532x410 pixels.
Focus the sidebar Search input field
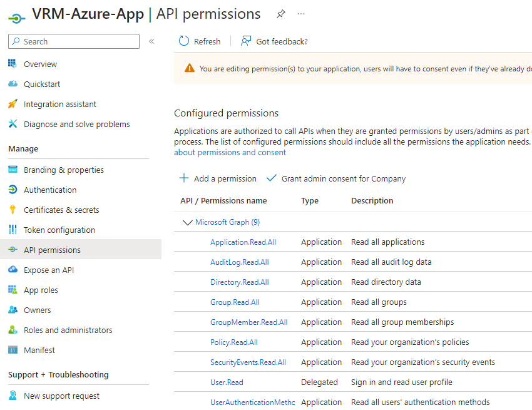(x=74, y=41)
